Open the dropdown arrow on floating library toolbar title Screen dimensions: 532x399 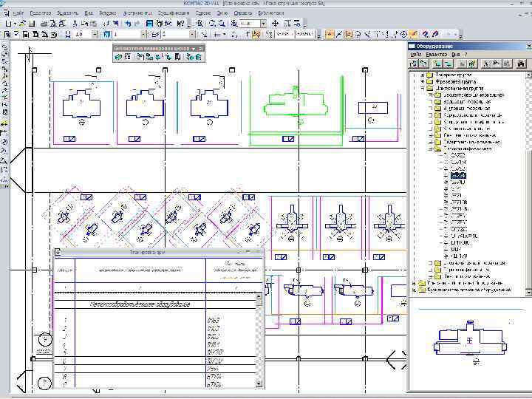(194, 48)
